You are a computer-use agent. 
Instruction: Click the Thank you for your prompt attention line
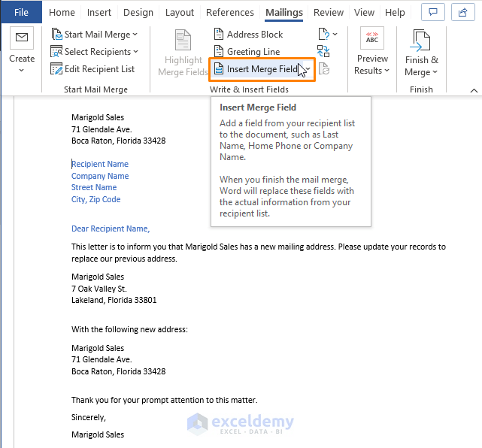click(x=164, y=400)
